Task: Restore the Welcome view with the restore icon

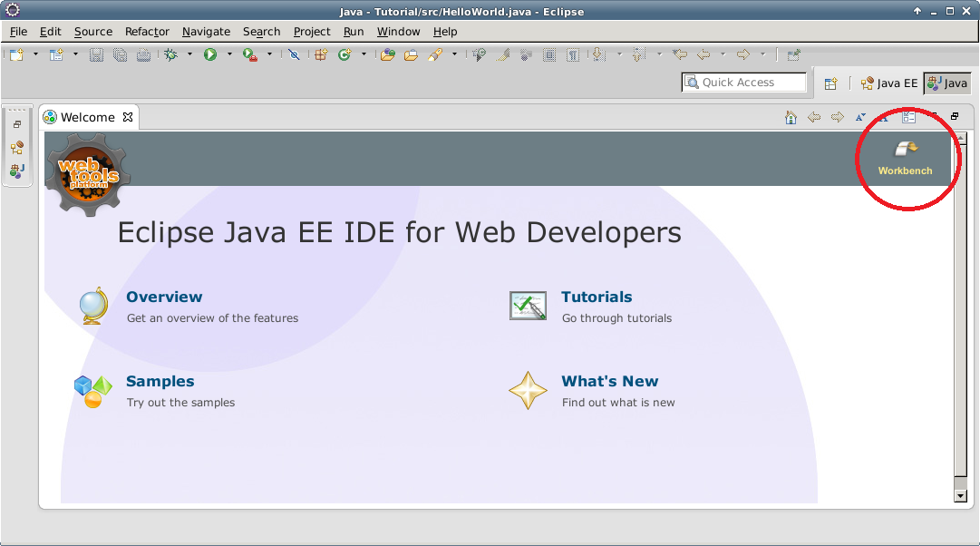Action: point(955,116)
